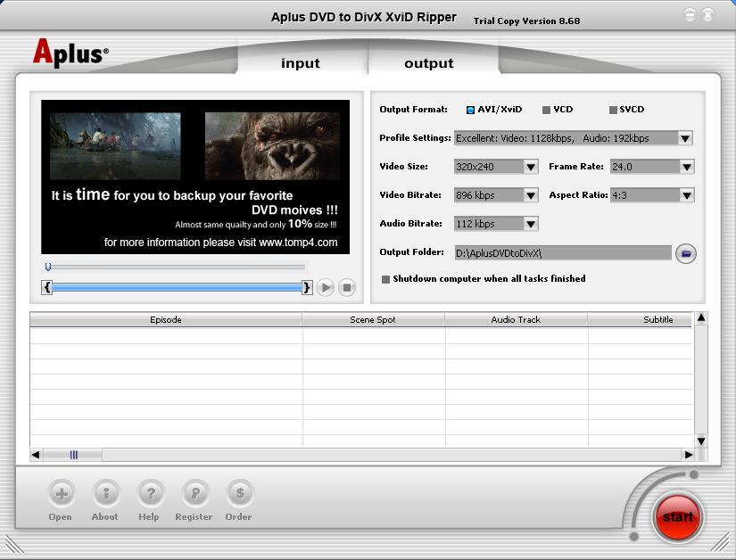Click the horizontal scroll left arrow

pos(36,455)
